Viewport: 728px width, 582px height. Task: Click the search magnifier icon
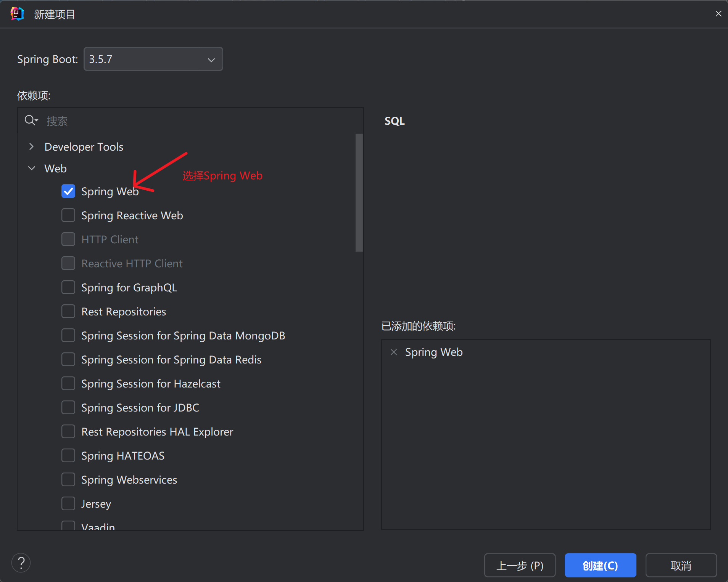tap(31, 121)
